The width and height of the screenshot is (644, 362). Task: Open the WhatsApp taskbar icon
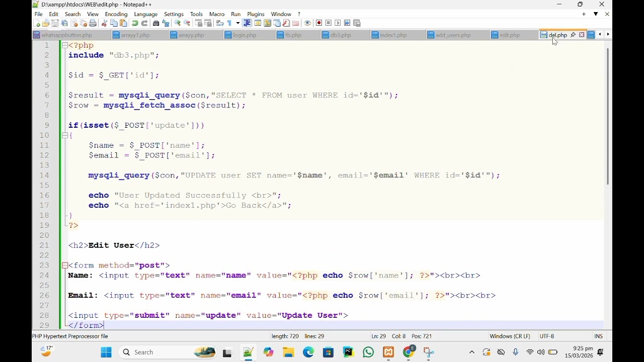click(368, 352)
